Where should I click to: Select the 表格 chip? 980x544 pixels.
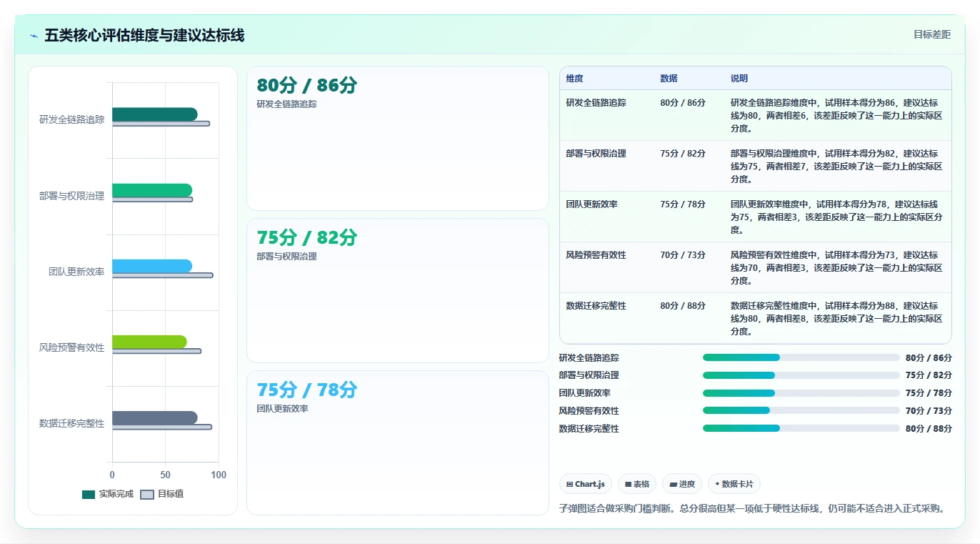637,484
